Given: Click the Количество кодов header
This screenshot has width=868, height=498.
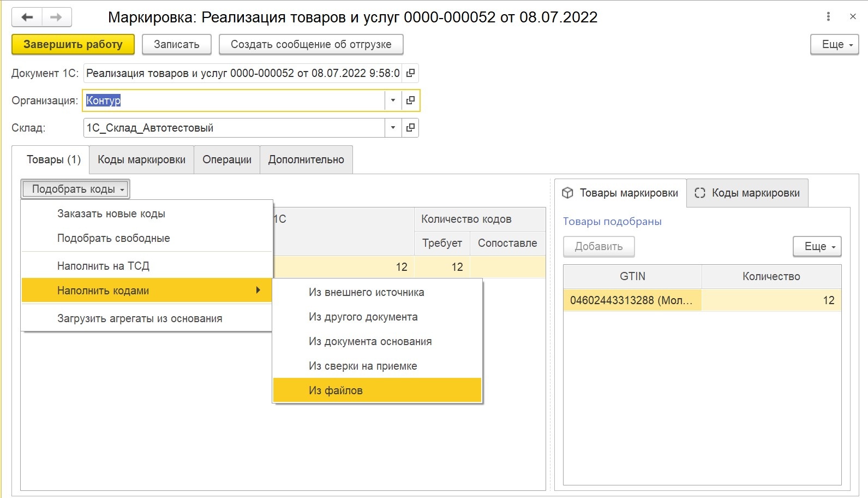Looking at the screenshot, I should [x=480, y=219].
